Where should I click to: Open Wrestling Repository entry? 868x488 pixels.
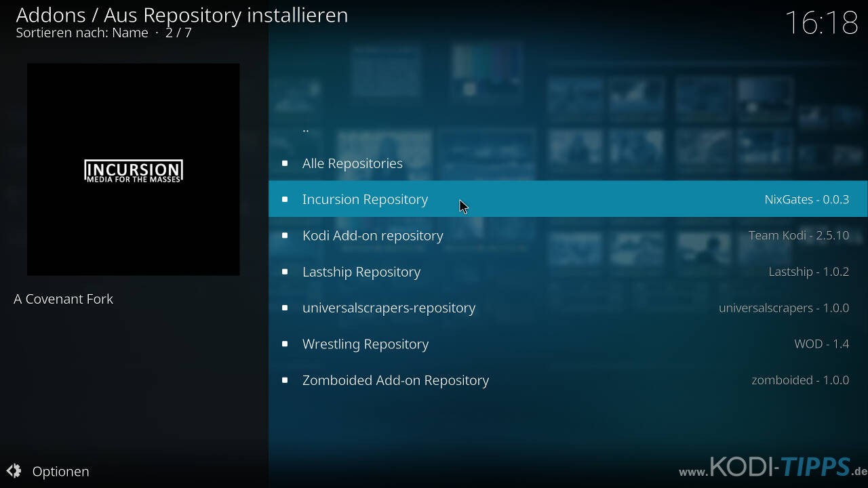pyautogui.click(x=568, y=344)
